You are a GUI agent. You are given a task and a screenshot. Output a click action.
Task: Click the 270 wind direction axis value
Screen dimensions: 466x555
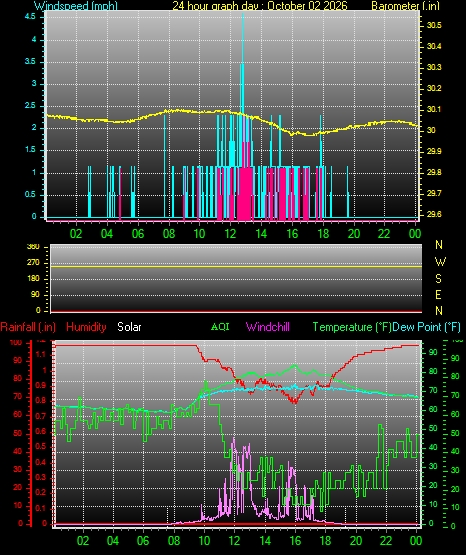pos(33,263)
